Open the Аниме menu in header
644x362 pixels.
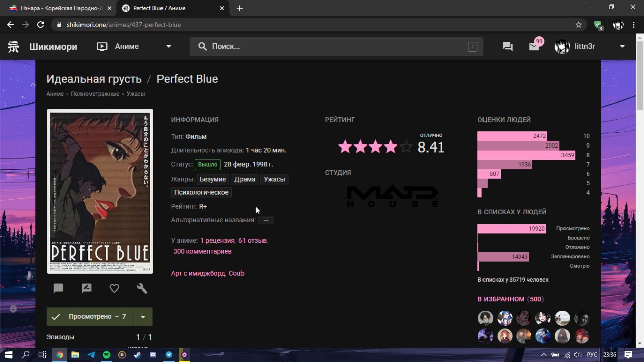[127, 46]
